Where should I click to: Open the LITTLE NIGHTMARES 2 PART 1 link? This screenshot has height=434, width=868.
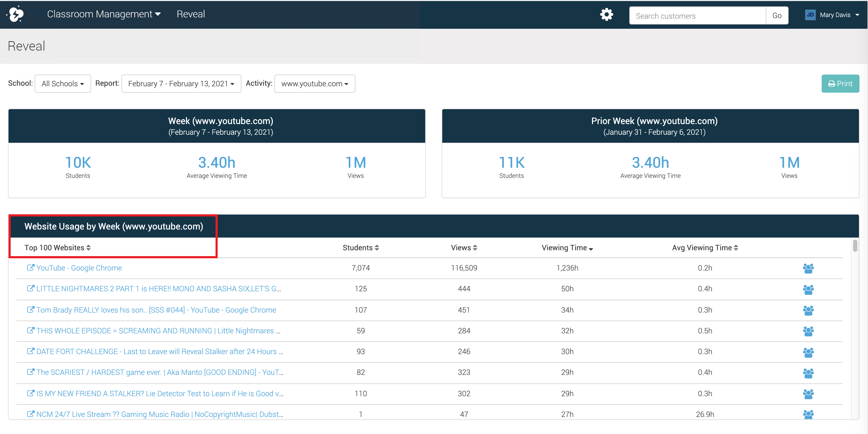point(159,289)
